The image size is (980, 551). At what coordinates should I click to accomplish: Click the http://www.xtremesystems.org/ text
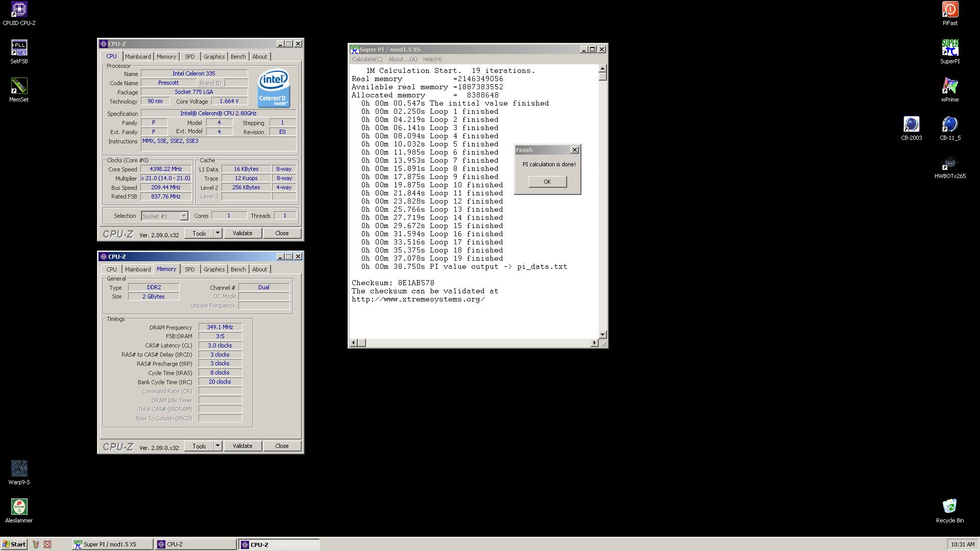click(418, 299)
